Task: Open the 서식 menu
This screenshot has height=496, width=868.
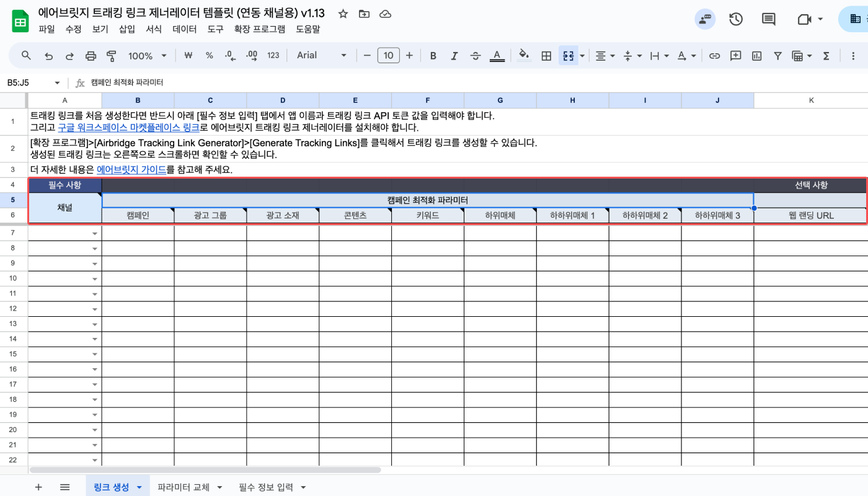Action: (154, 29)
